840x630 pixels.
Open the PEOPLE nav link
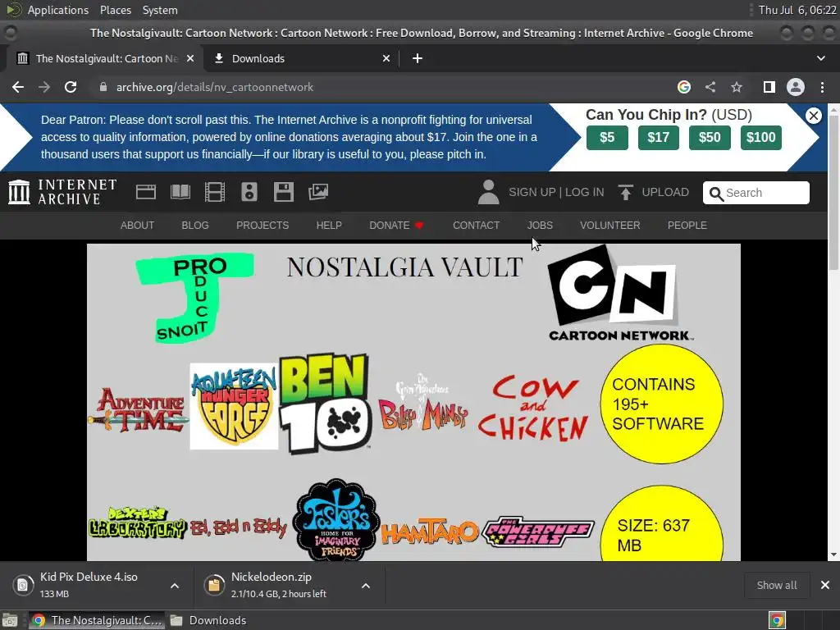[x=687, y=226]
